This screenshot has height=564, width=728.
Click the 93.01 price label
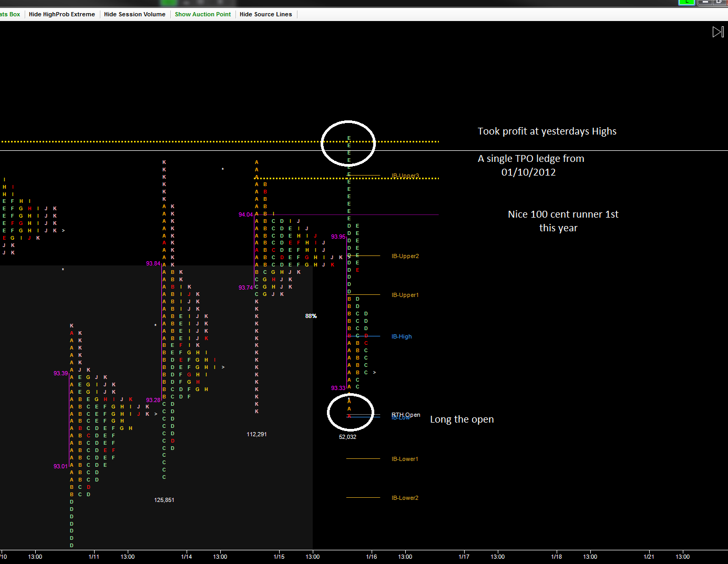click(x=60, y=466)
